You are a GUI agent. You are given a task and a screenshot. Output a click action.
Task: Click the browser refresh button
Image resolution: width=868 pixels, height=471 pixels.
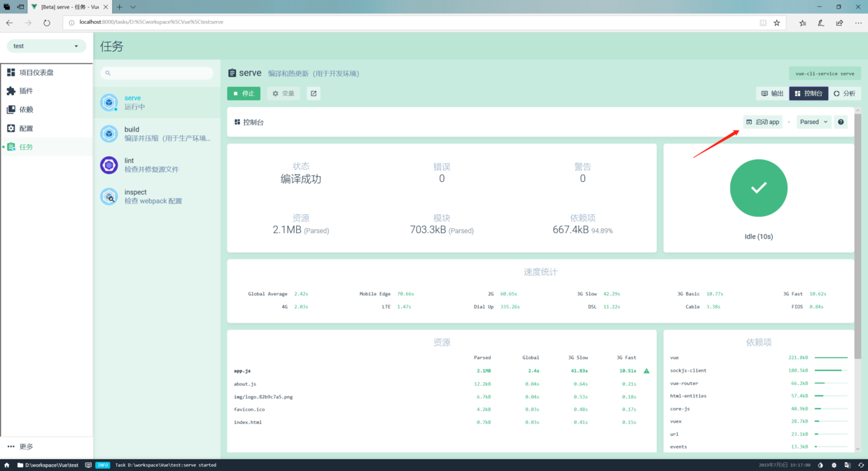tap(47, 22)
